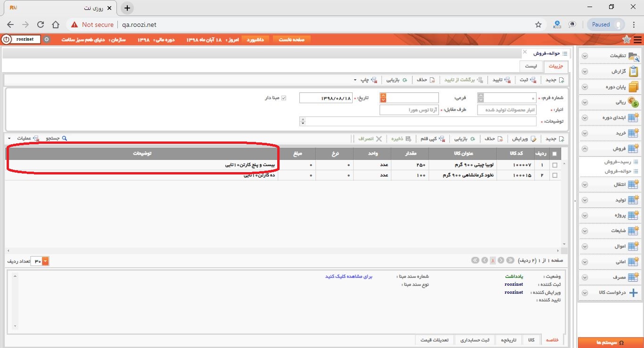Open the انتقال table icon

point(633,184)
